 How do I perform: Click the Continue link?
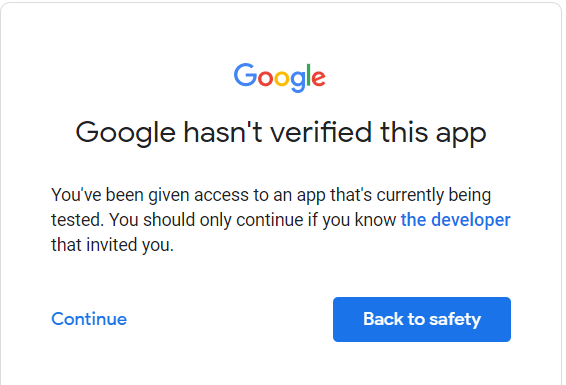[x=89, y=319]
